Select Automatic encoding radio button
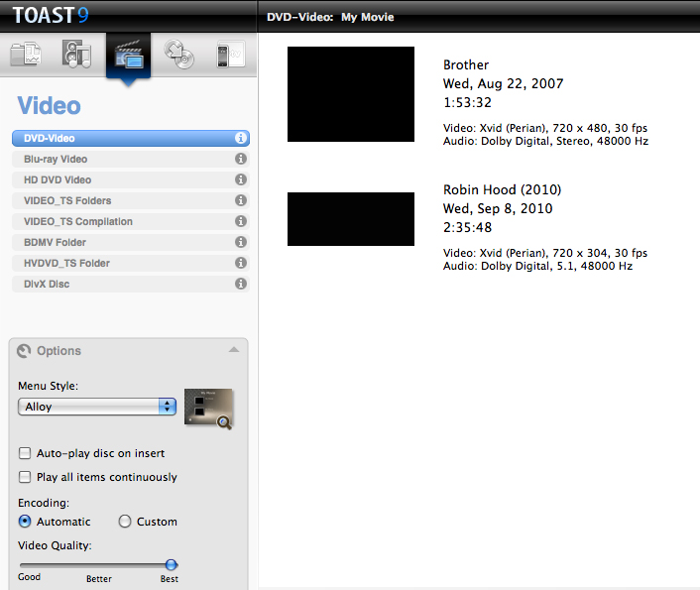 click(25, 522)
